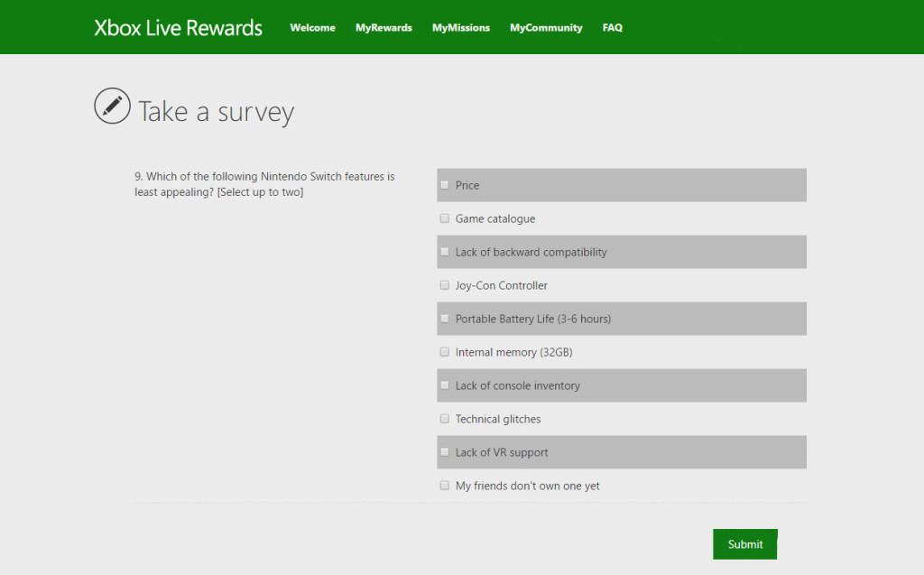This screenshot has height=575, width=924.
Task: Open the MyRewards menu item
Action: click(383, 28)
